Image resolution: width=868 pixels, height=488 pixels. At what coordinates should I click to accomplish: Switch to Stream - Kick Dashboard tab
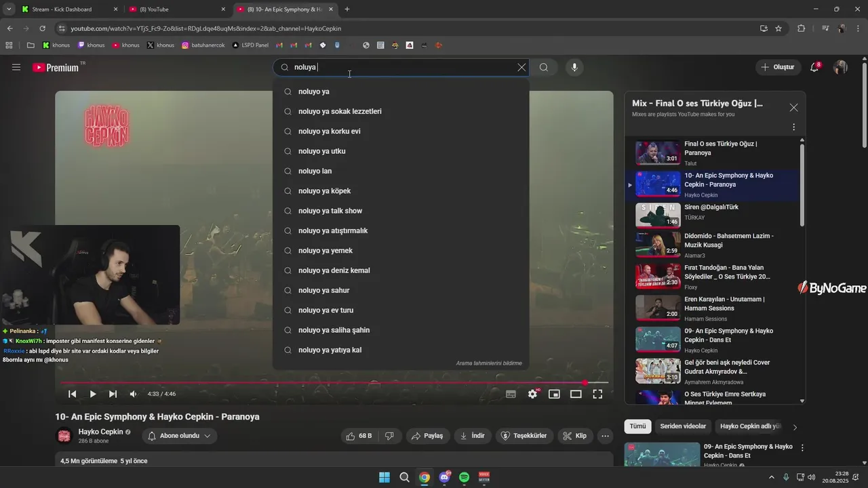pyautogui.click(x=70, y=9)
